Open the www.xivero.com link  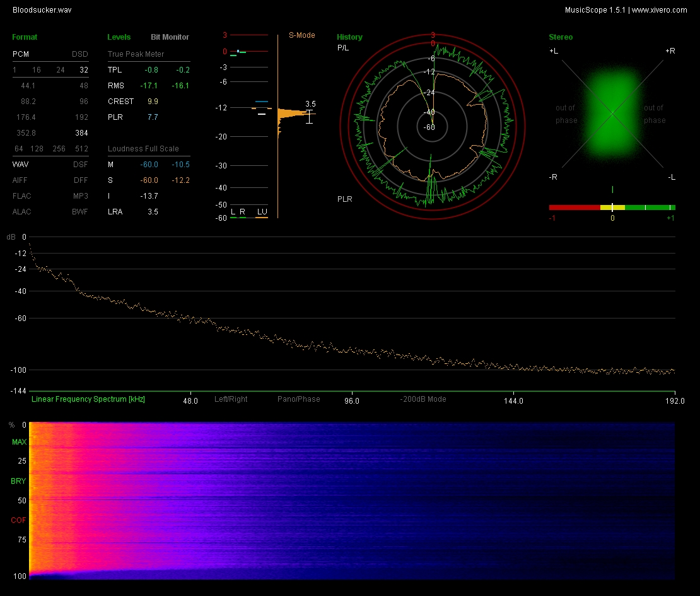click(659, 10)
